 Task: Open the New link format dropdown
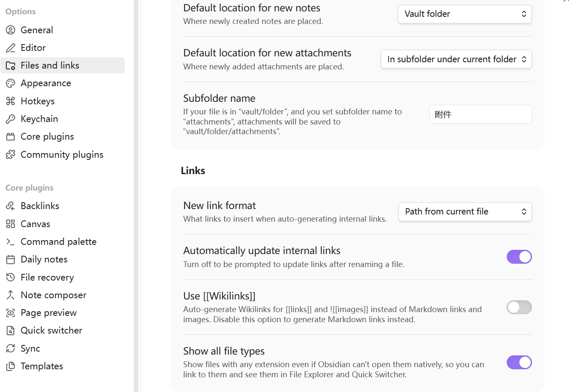465,212
